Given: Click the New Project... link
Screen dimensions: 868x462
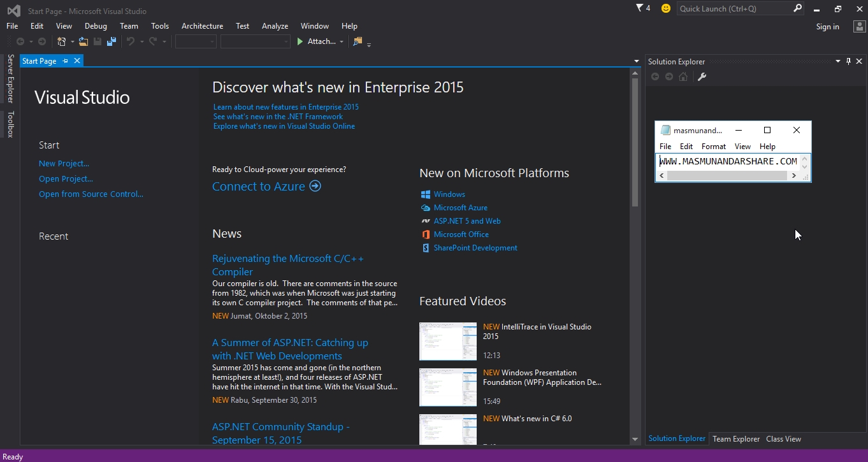Looking at the screenshot, I should (64, 163).
